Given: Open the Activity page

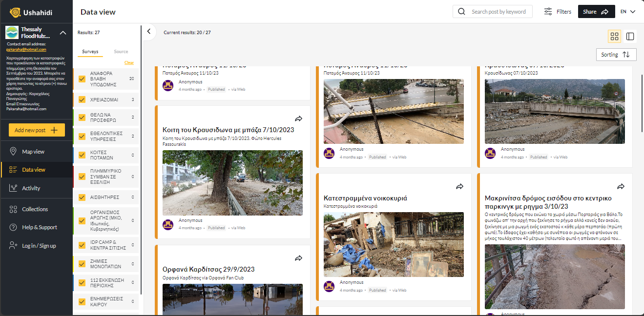Looking at the screenshot, I should coord(31,188).
